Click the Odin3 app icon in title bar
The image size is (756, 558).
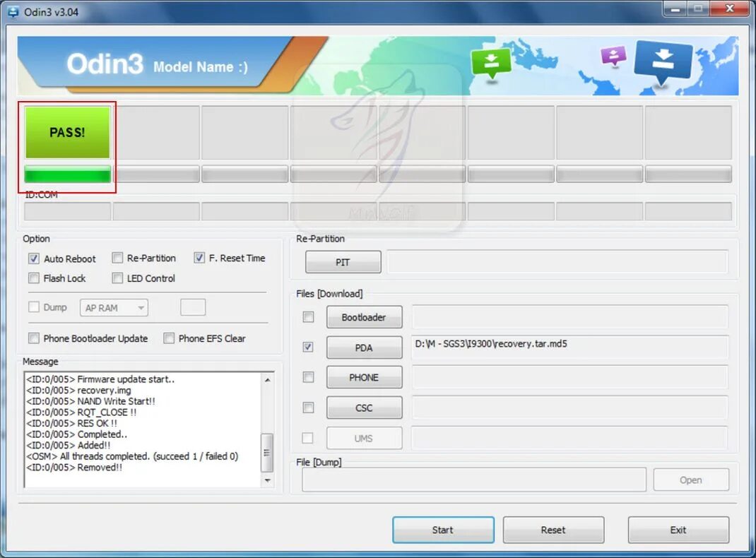point(13,11)
